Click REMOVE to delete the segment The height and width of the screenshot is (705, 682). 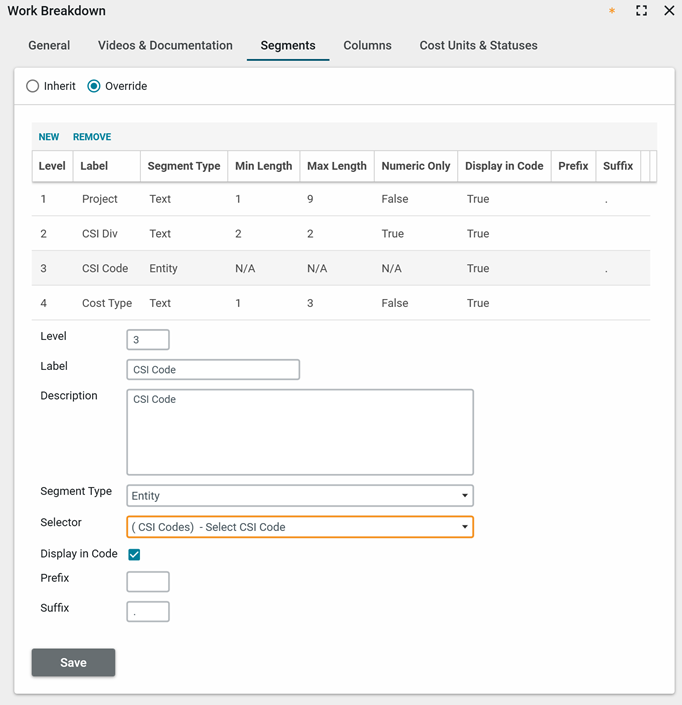[92, 137]
